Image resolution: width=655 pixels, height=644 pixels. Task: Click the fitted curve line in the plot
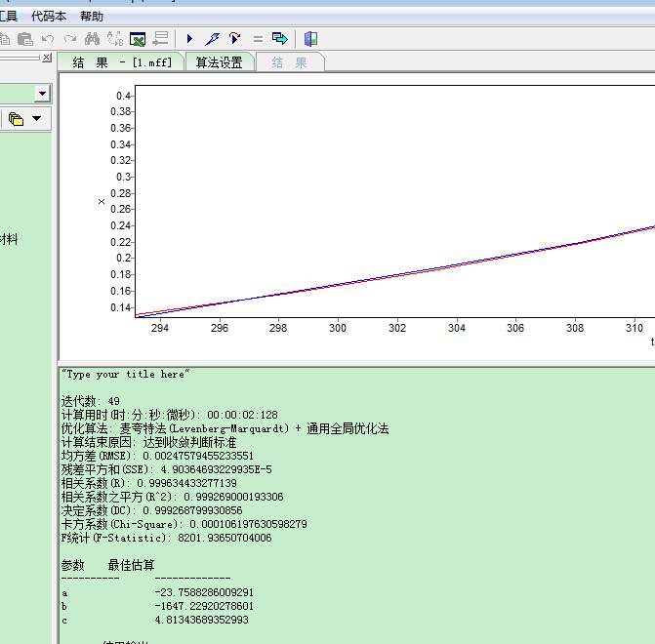(397, 275)
